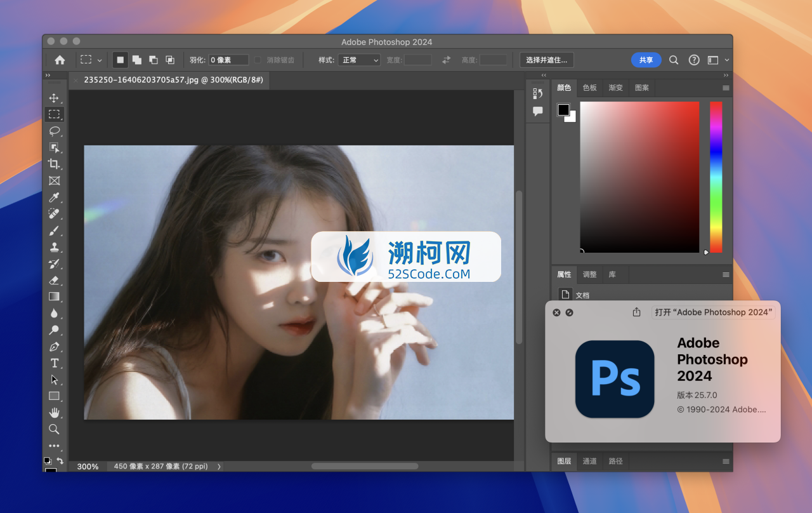Reset default foreground and background colors
The height and width of the screenshot is (513, 812).
[47, 461]
